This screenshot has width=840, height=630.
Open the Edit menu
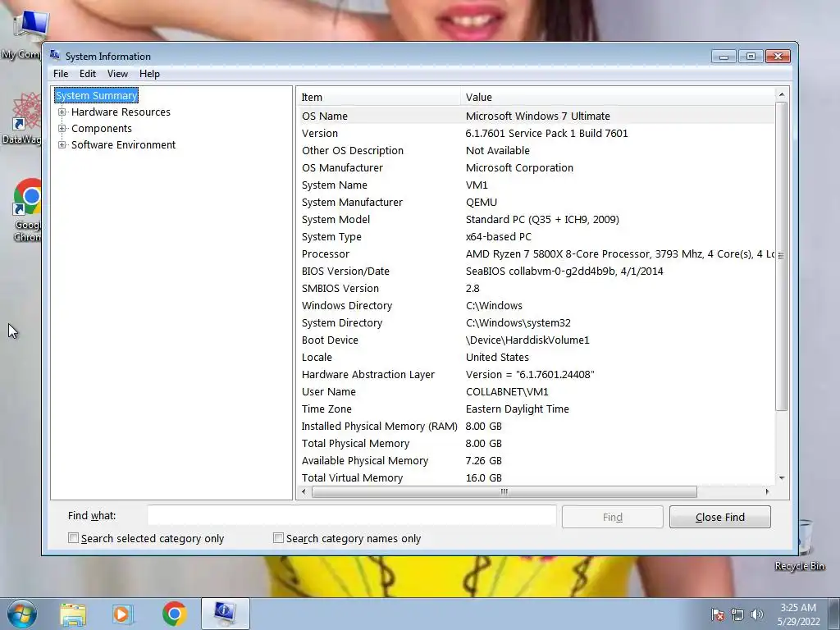87,73
